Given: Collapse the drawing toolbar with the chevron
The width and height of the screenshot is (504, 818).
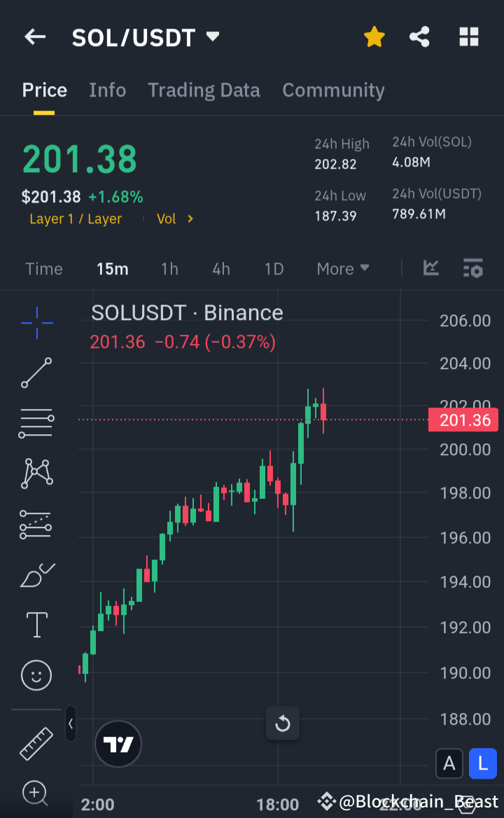Looking at the screenshot, I should pos(70,725).
